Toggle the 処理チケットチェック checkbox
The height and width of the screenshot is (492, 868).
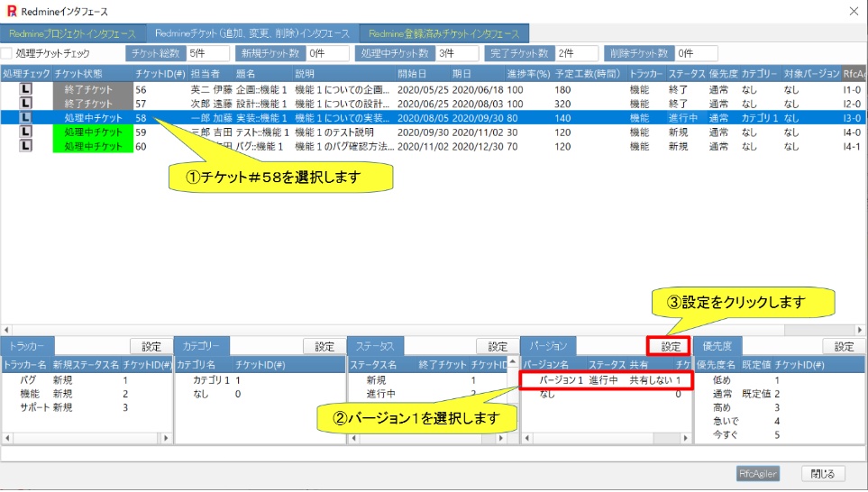(6, 53)
